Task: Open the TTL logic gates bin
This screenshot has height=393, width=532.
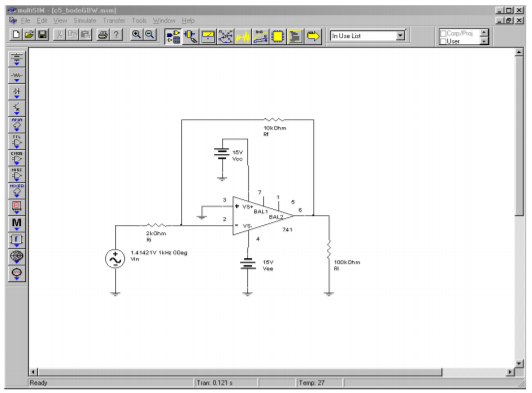Action: tap(17, 141)
